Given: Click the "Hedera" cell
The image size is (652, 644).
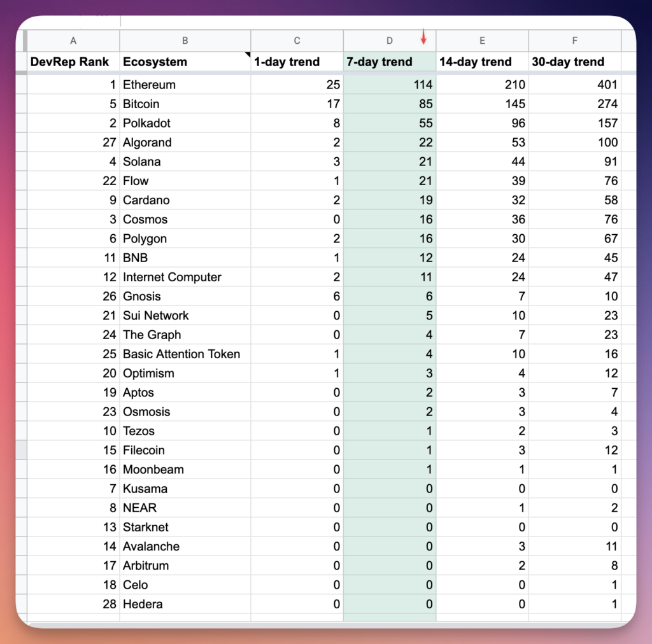Looking at the screenshot, I should click(x=185, y=605).
